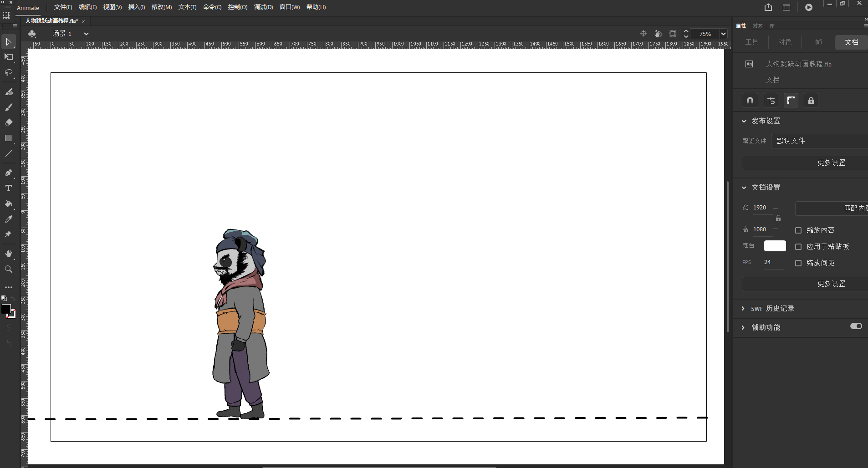Expand the 辅助功能 section
This screenshot has height=468, width=868.
tap(743, 328)
